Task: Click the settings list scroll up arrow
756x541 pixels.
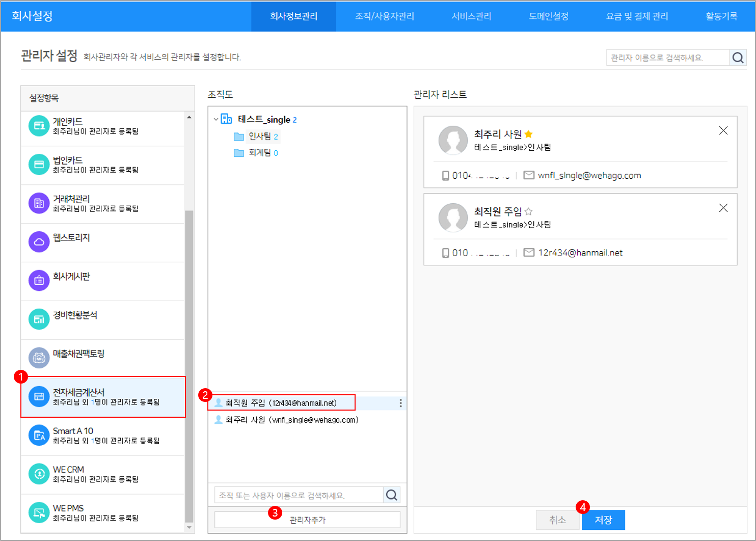Action: tap(189, 117)
